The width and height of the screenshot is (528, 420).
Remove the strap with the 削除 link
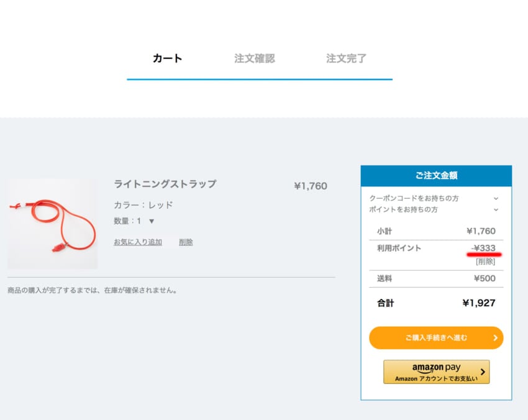(186, 242)
